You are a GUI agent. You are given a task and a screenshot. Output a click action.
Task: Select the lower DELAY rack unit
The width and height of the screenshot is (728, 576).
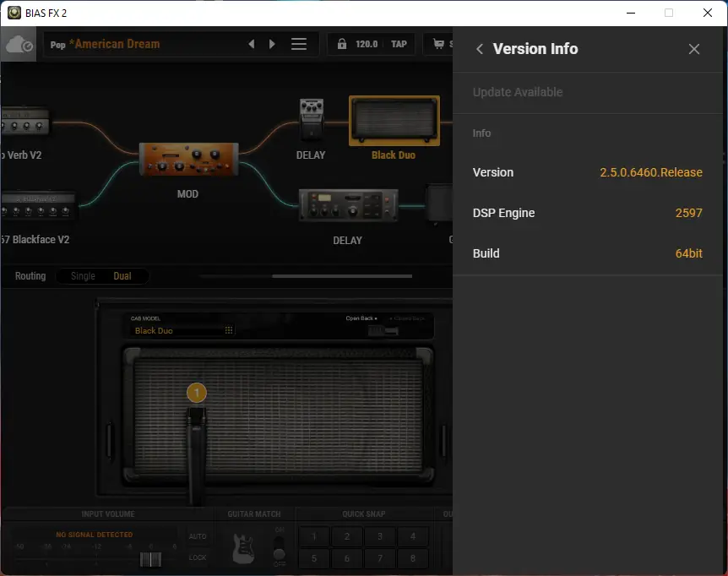[348, 205]
